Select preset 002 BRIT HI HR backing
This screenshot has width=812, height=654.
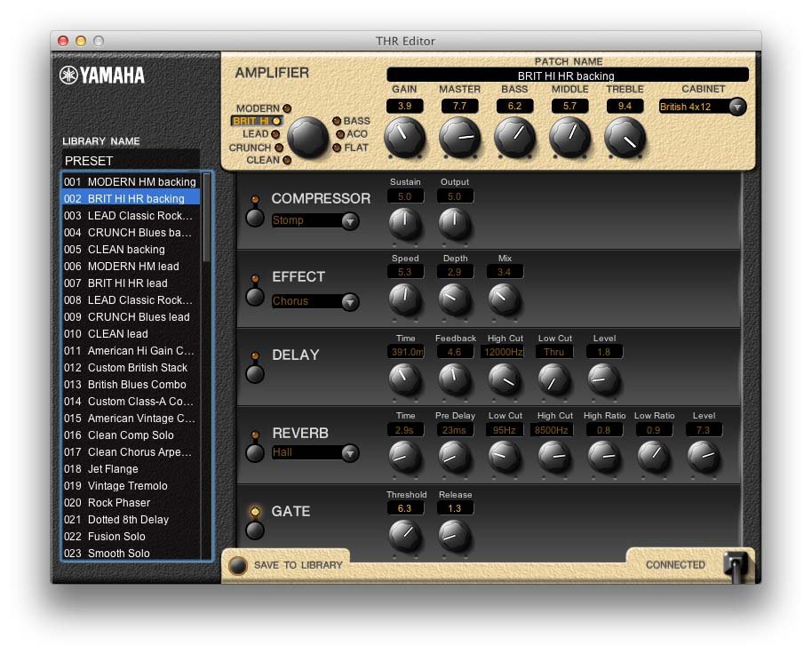point(131,199)
